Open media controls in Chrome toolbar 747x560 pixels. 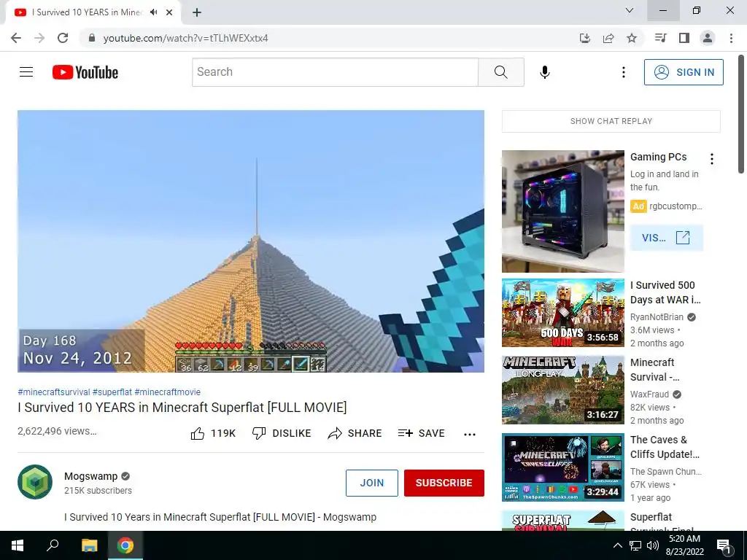tap(660, 38)
